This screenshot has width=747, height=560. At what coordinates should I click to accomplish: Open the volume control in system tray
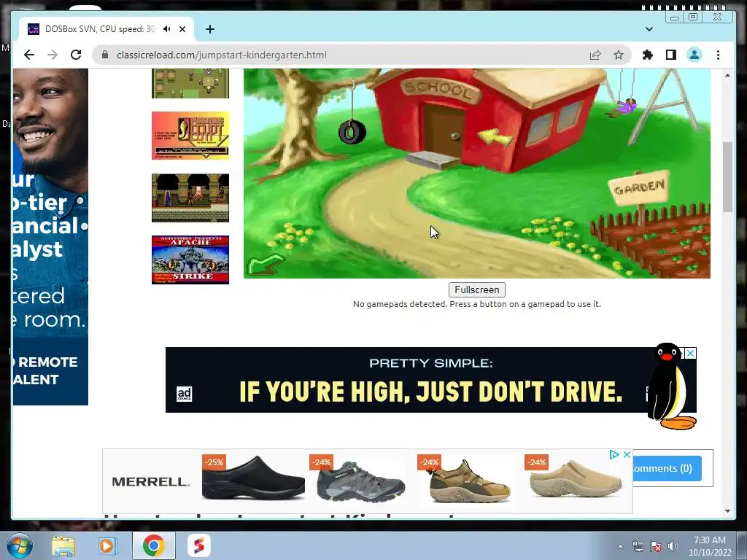pos(673,547)
